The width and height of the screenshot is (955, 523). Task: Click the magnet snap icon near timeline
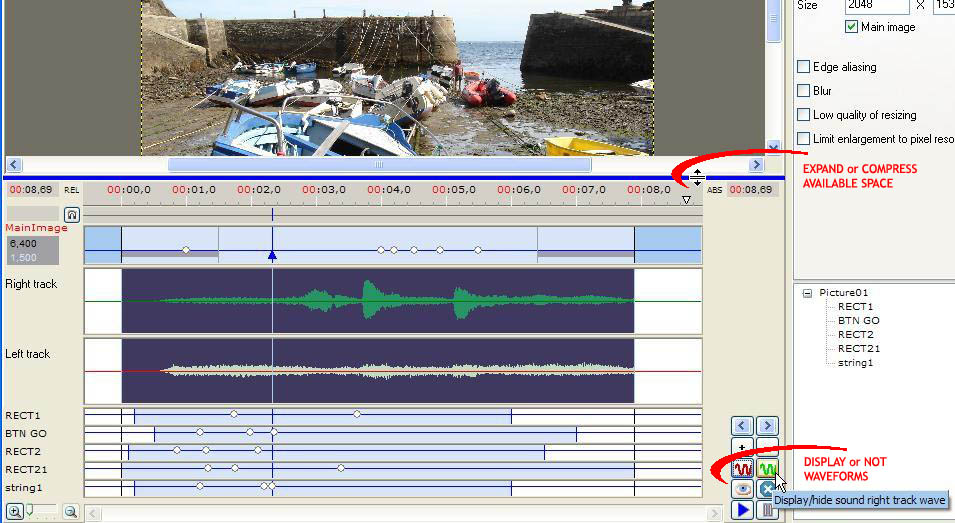click(72, 214)
